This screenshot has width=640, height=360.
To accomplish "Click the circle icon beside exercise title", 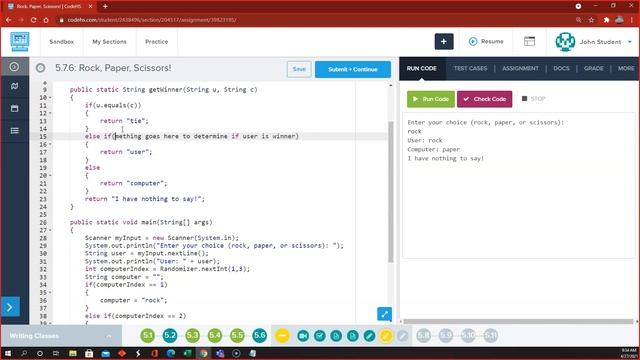I will [x=40, y=68].
